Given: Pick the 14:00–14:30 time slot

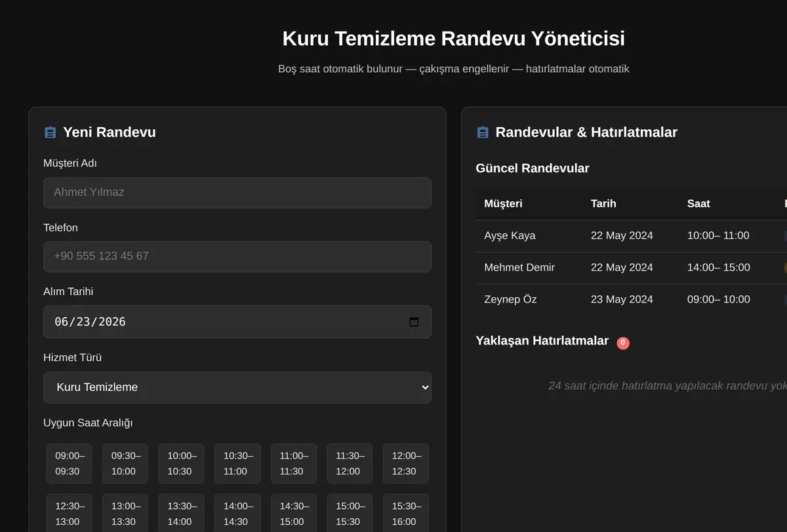Looking at the screenshot, I should tap(237, 514).
